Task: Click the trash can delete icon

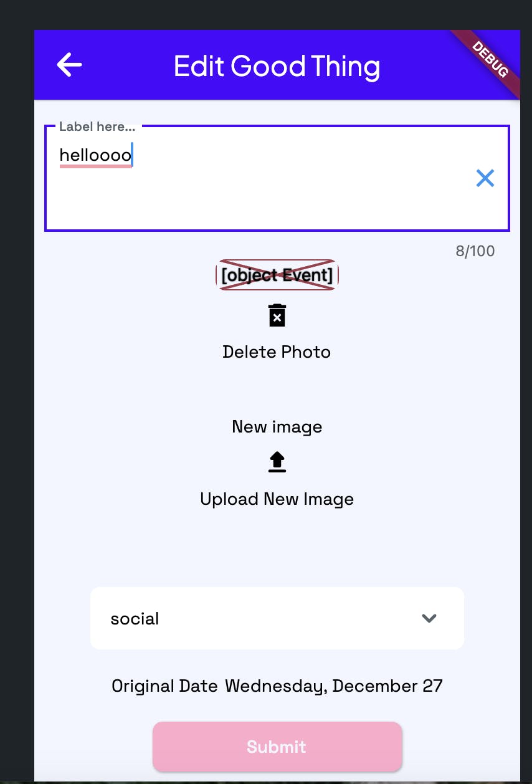Action: coord(277,315)
